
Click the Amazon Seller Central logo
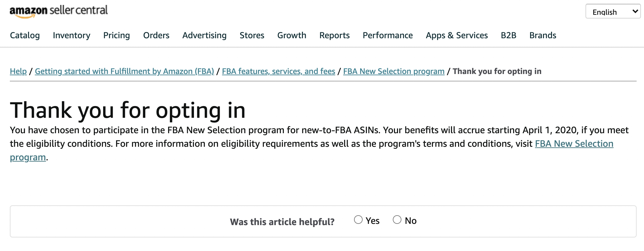(59, 11)
